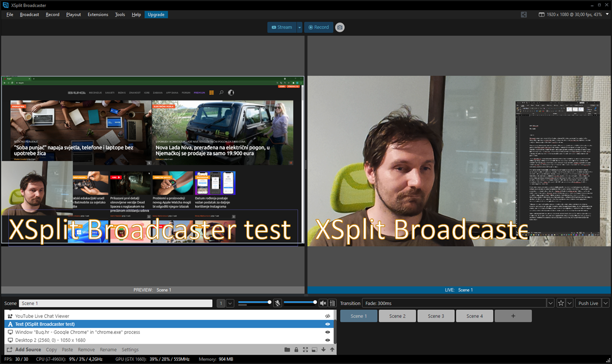
Task: Mute the system speaker icon
Action: click(323, 303)
